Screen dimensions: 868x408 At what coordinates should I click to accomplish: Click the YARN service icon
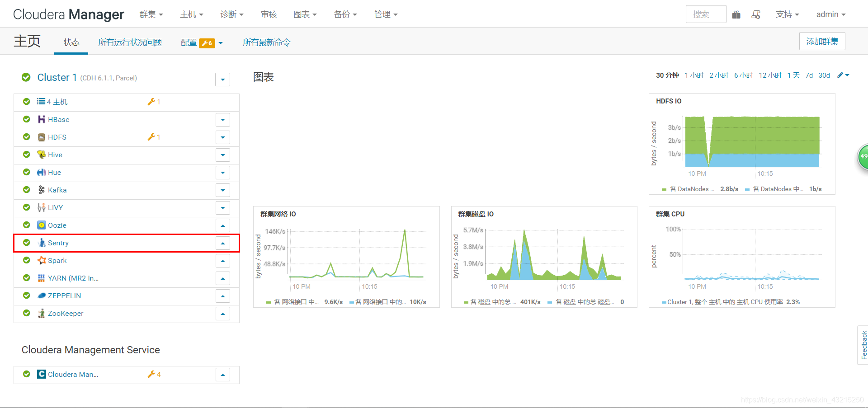(x=42, y=278)
